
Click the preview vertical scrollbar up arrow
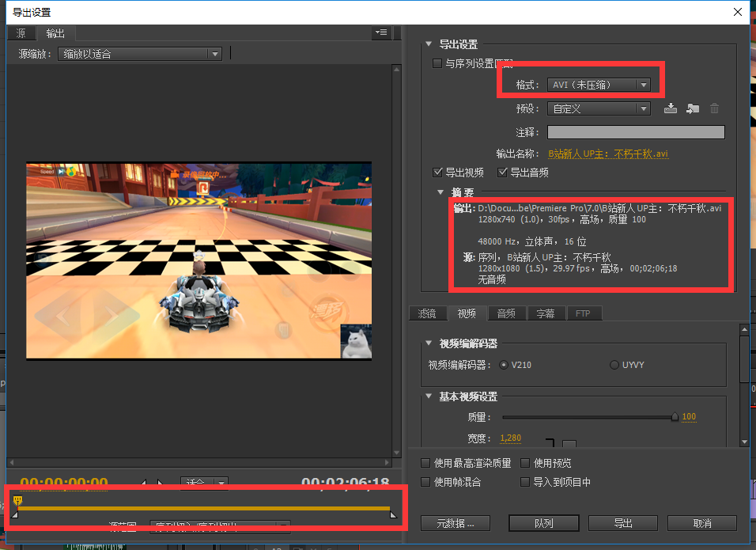click(397, 69)
